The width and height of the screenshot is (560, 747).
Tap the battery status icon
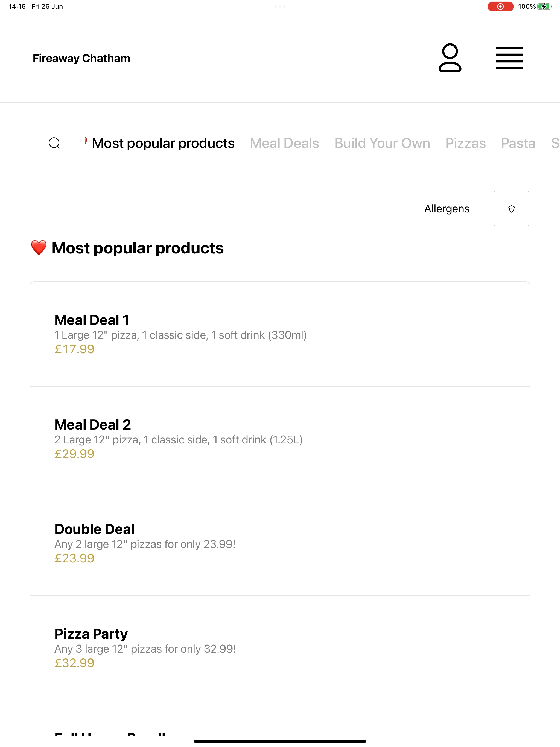point(544,6)
